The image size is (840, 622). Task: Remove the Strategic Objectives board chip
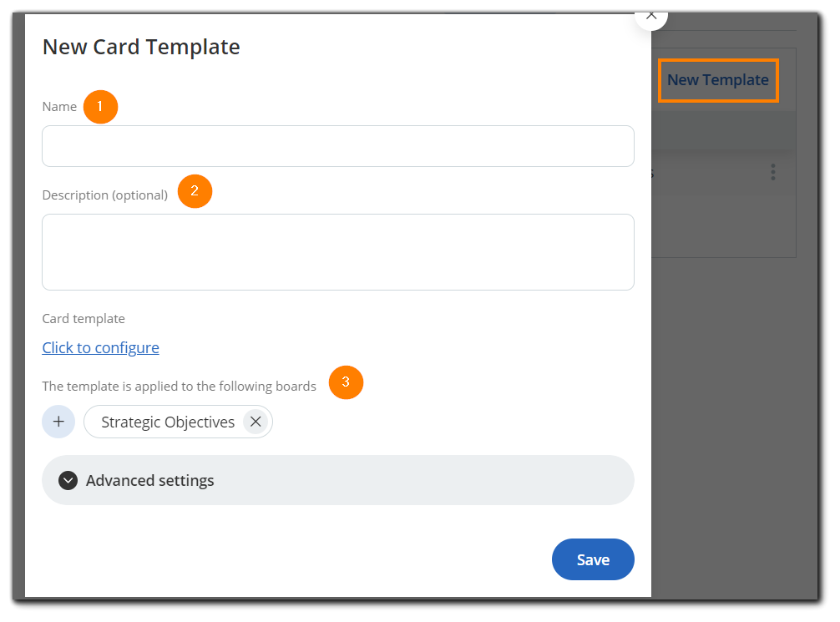256,422
